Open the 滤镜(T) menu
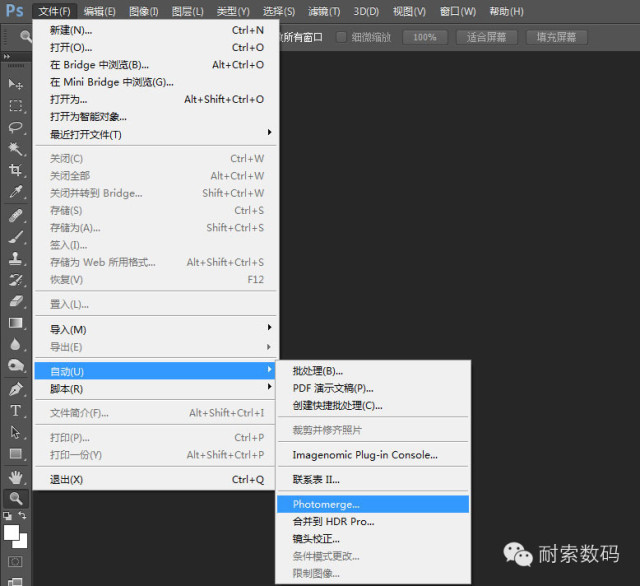Viewport: 640px width, 586px height. point(324,11)
